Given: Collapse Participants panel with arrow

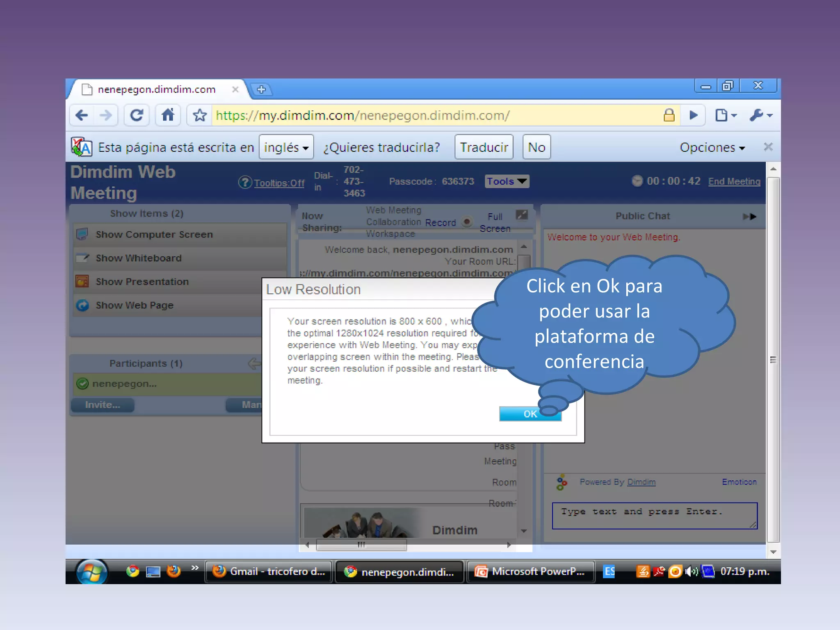Looking at the screenshot, I should [254, 363].
